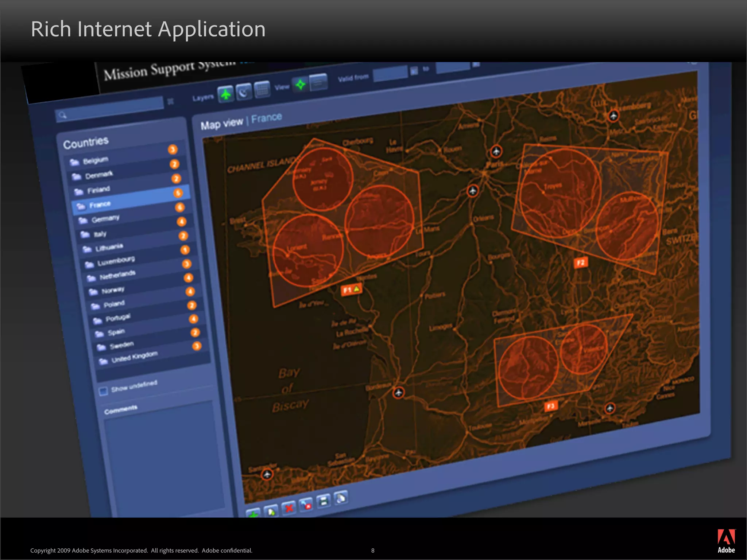This screenshot has width=747, height=560.
Task: Open calendar picker after the 'to' date field
Action: click(x=476, y=65)
